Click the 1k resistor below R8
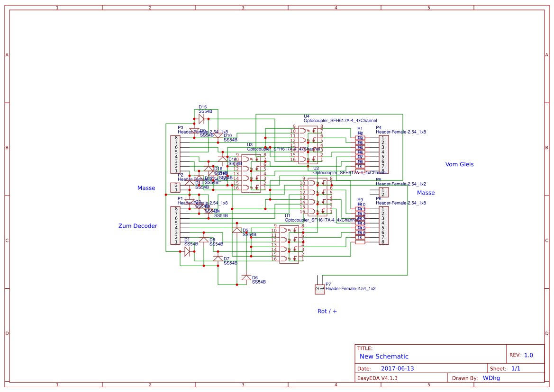The image size is (554, 392). click(360, 165)
